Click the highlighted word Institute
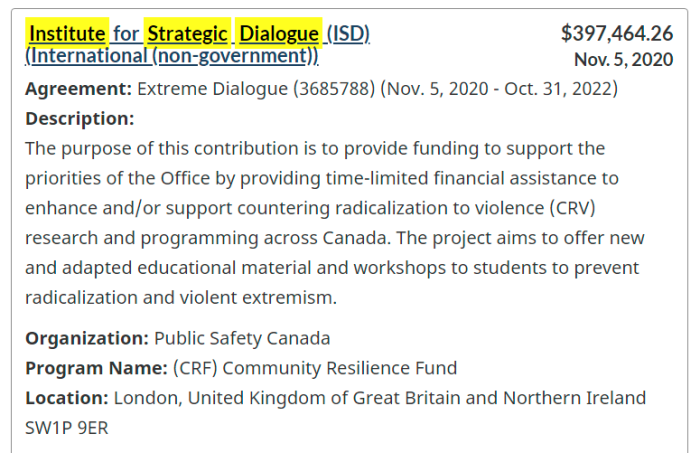 coord(67,34)
